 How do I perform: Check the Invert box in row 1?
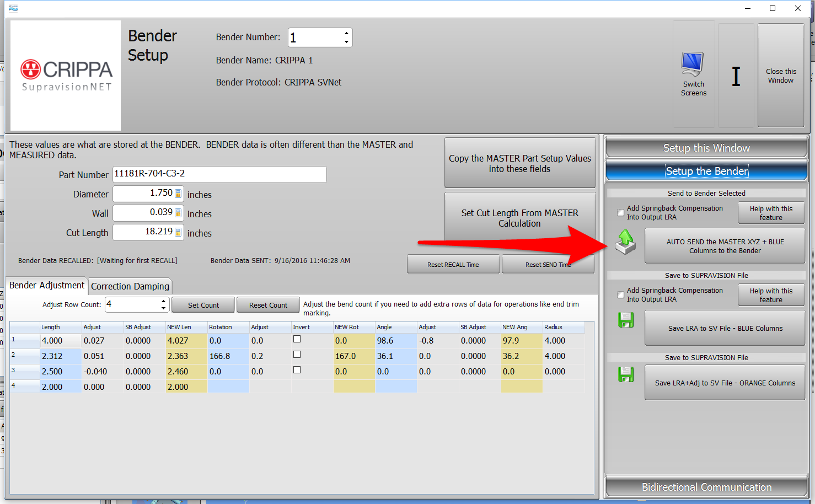click(x=297, y=339)
